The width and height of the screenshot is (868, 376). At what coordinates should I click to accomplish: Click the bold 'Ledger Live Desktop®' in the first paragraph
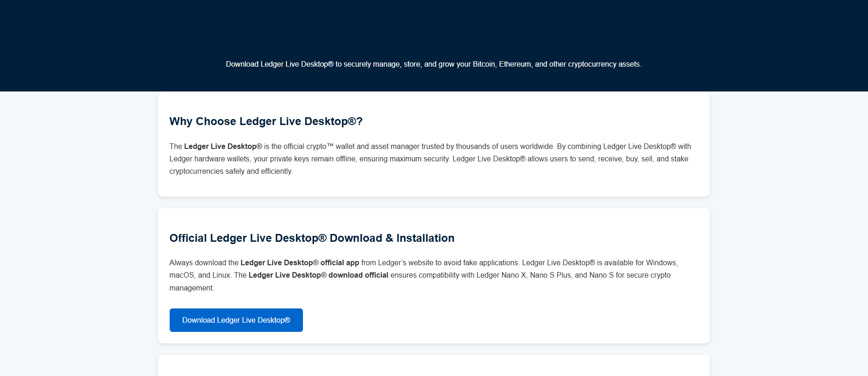tap(223, 146)
